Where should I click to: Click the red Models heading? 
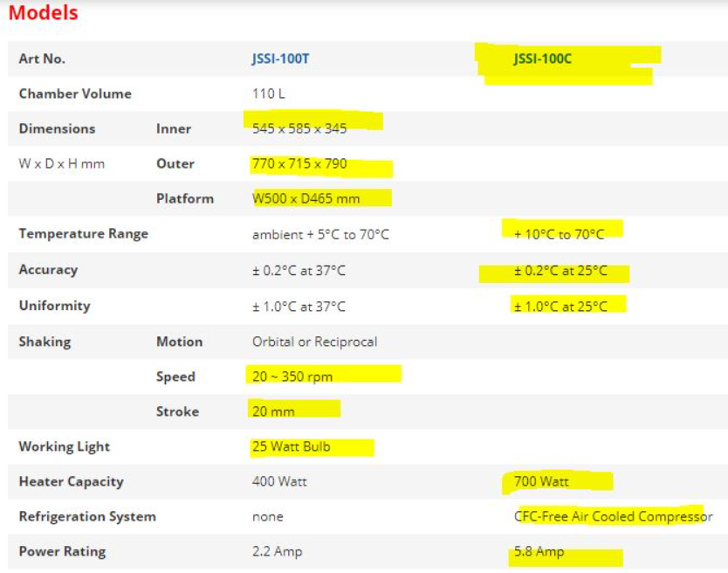pos(43,13)
